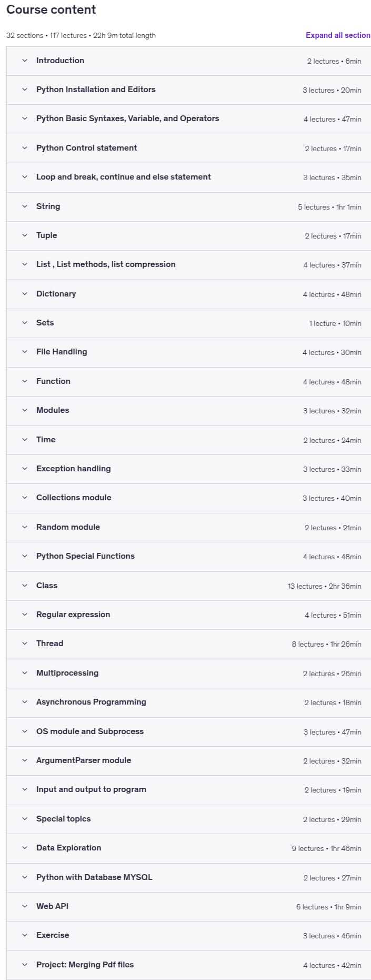Expand the String section chevron

click(25, 206)
